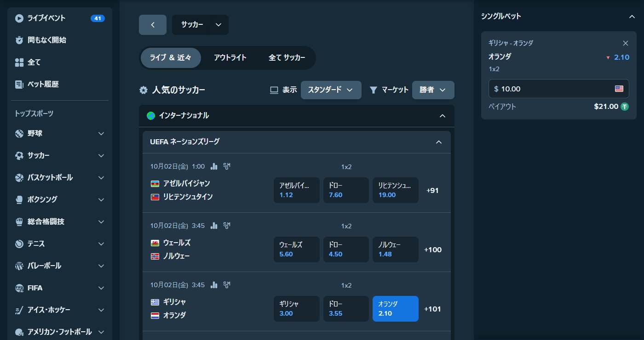644x340 pixels.
Task: Open ウェールズ team name match link
Action: pyautogui.click(x=177, y=243)
